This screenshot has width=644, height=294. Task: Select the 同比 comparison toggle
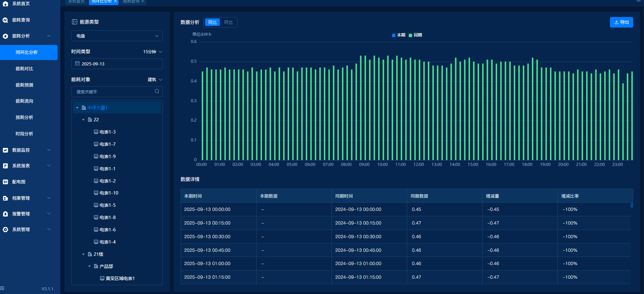[212, 22]
